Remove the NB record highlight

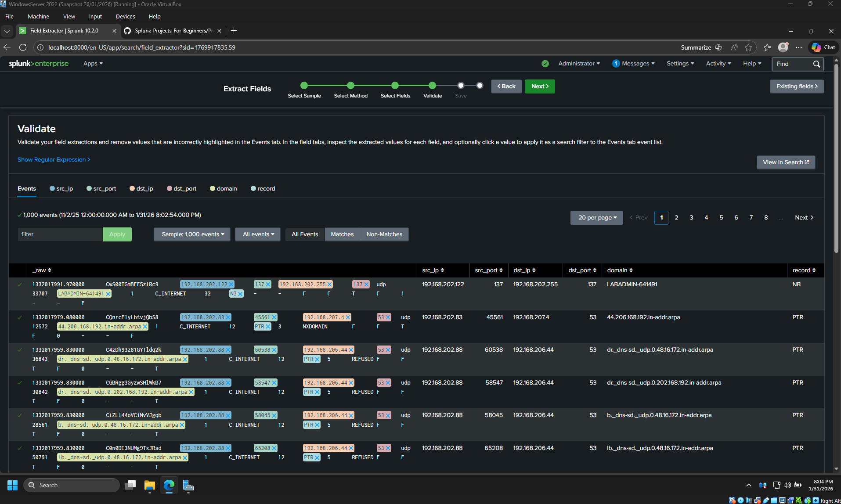tap(240, 294)
